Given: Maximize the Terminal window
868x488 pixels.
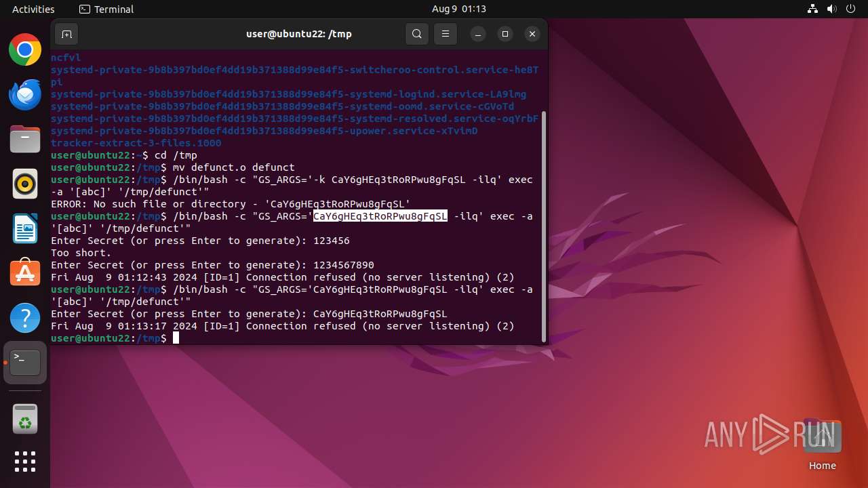Looking at the screenshot, I should [x=505, y=34].
